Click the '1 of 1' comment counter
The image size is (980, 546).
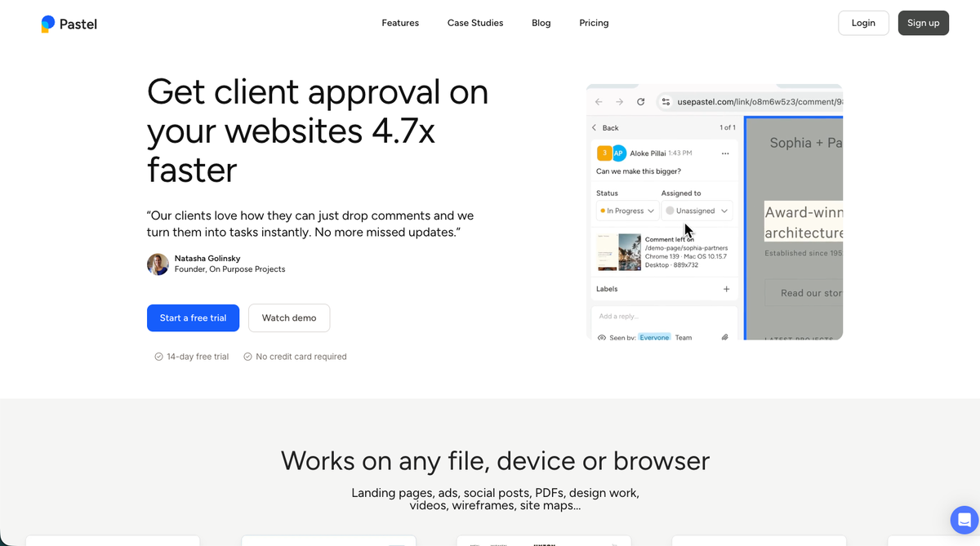pos(728,128)
